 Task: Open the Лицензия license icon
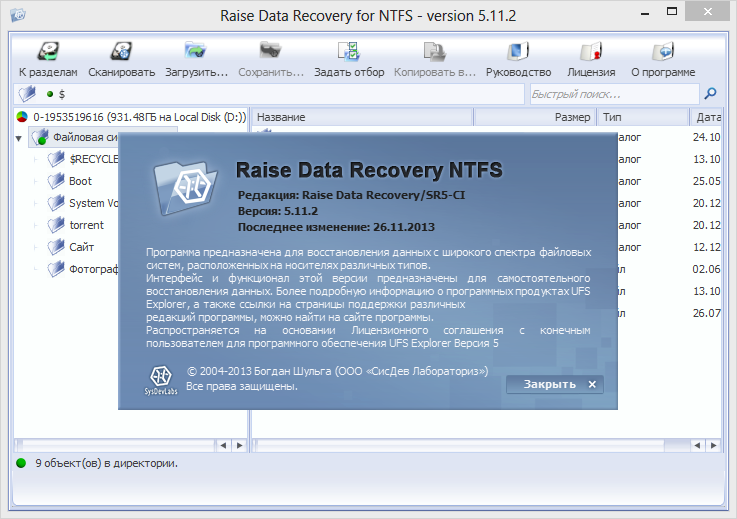pyautogui.click(x=591, y=51)
